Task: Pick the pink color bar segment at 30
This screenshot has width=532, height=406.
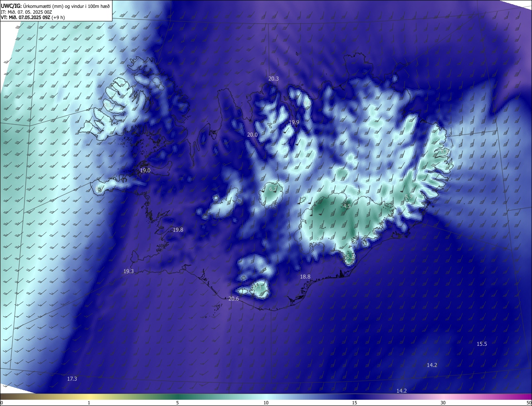Action: pyautogui.click(x=443, y=396)
